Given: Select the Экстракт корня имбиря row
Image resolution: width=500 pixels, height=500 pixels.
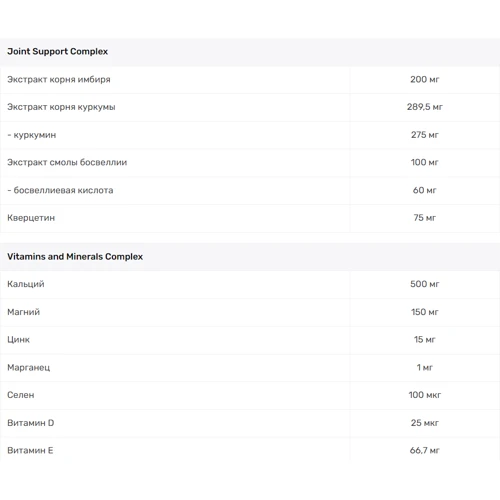Looking at the screenshot, I should (250, 80).
